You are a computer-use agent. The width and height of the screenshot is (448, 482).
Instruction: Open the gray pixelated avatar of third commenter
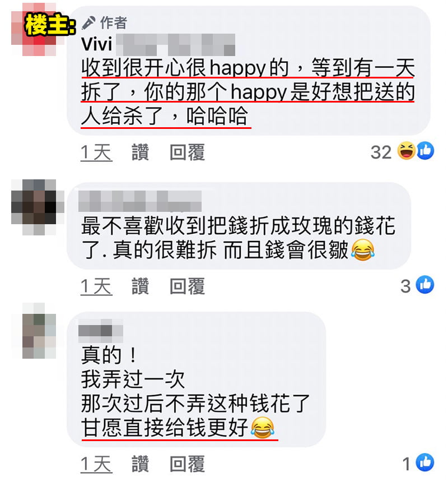click(39, 331)
